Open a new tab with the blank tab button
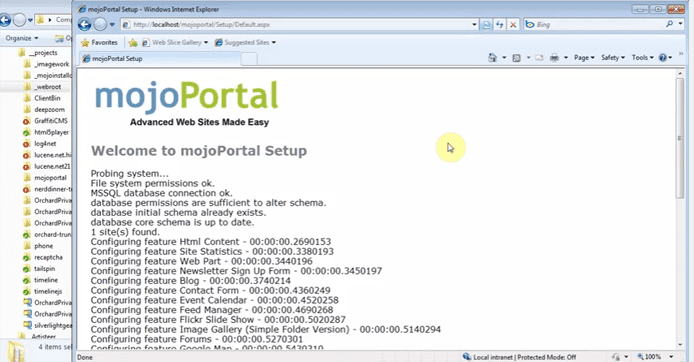 [249, 58]
